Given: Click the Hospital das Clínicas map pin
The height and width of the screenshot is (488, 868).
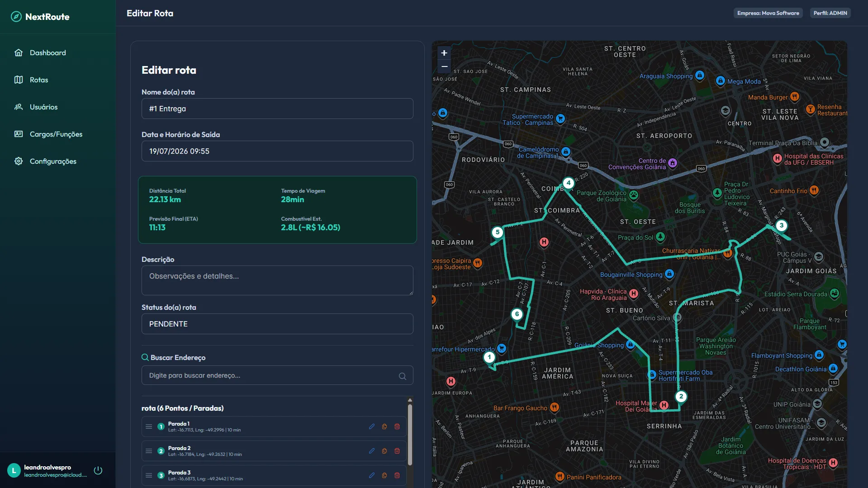Looking at the screenshot, I should 777,158.
